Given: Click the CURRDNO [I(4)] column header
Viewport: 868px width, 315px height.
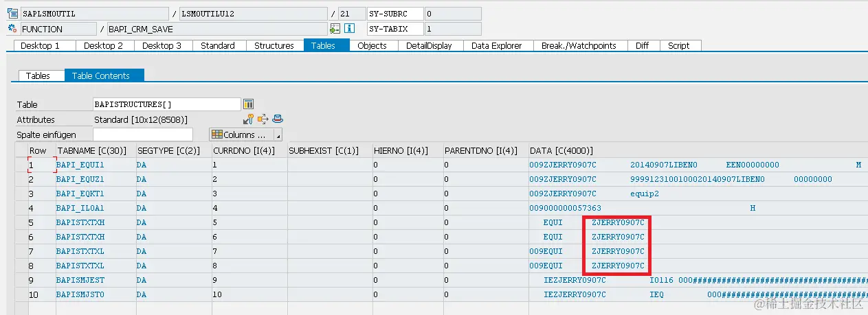Looking at the screenshot, I should coord(249,150).
